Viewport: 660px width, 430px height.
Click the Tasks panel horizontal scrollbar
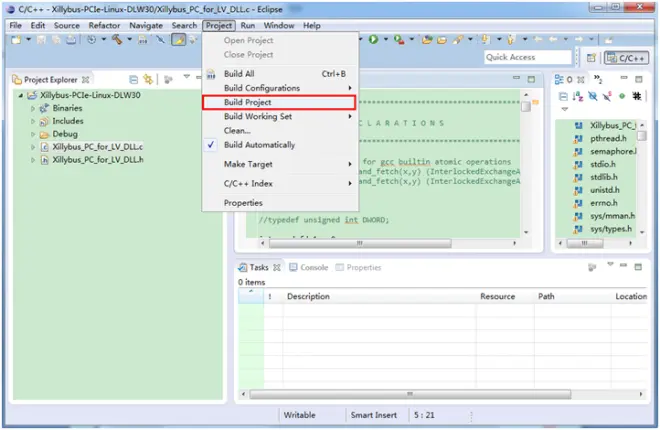(x=410, y=394)
